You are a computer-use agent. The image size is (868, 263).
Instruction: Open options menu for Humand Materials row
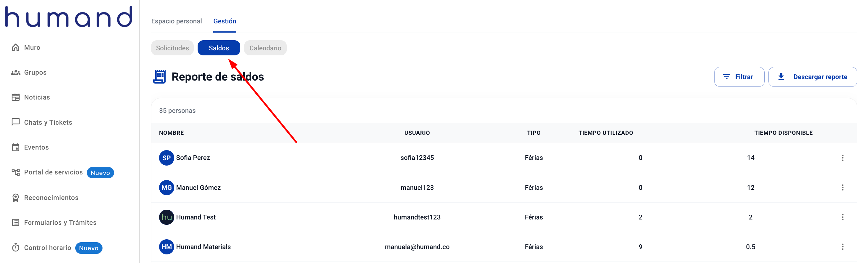[843, 247]
